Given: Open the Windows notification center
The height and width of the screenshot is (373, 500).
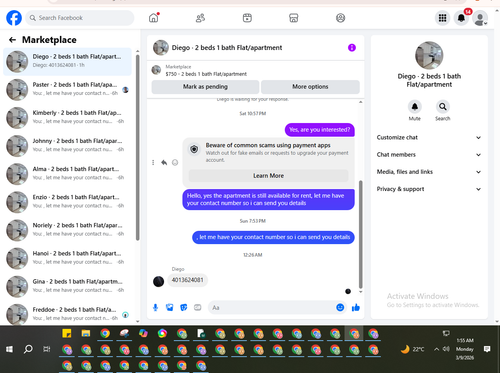Looking at the screenshot, I should click(487, 349).
